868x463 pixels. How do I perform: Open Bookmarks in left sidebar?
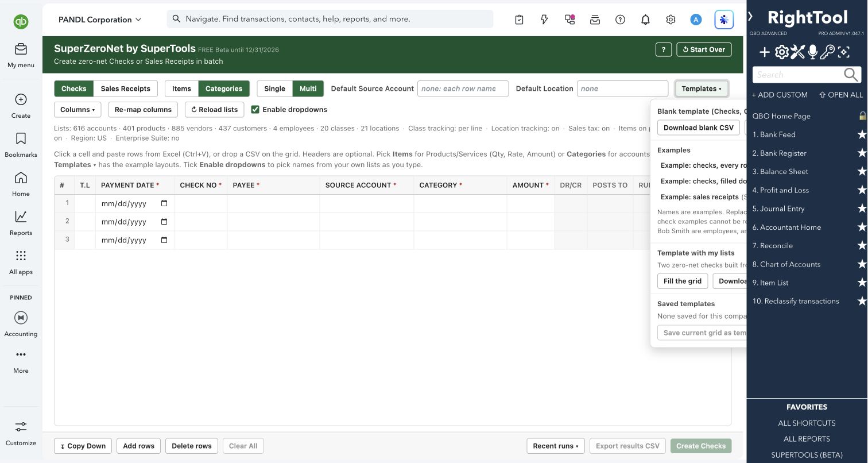(x=21, y=145)
